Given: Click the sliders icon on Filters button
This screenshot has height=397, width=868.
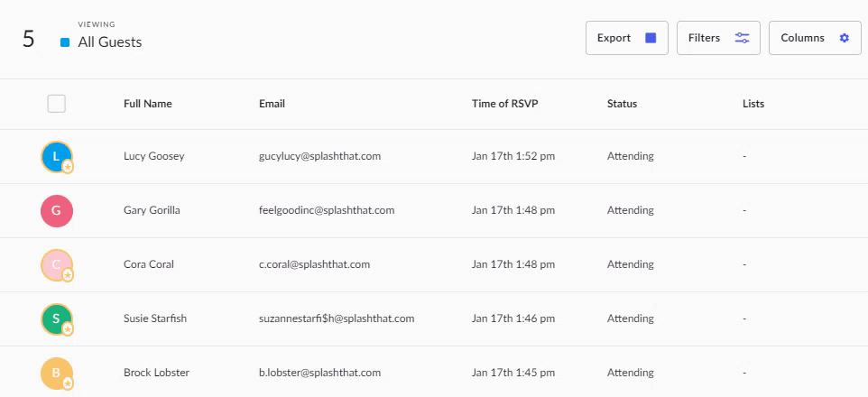Looking at the screenshot, I should (742, 38).
